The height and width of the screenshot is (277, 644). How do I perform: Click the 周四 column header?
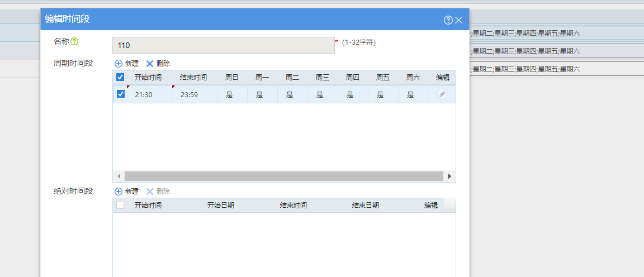pos(353,77)
